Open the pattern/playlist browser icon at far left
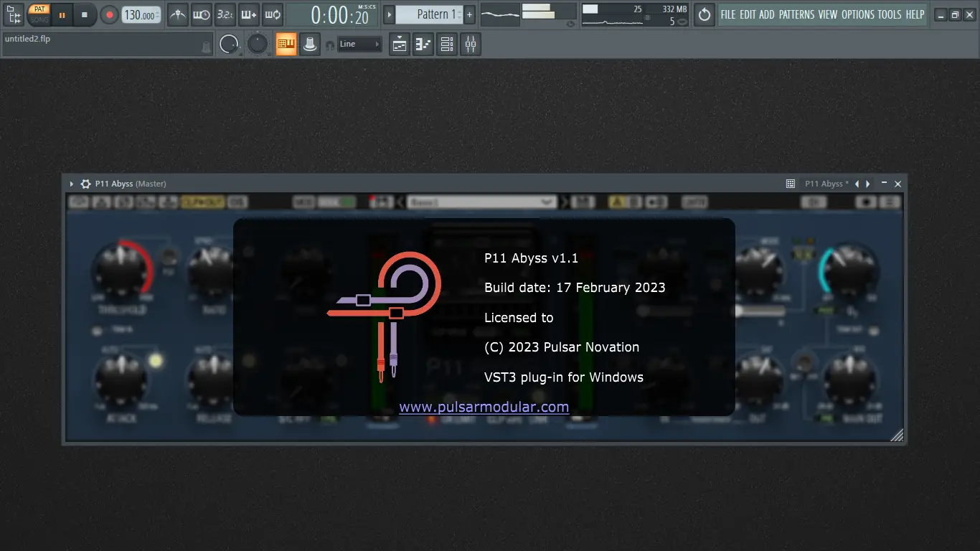This screenshot has height=551, width=980. pyautogui.click(x=14, y=14)
